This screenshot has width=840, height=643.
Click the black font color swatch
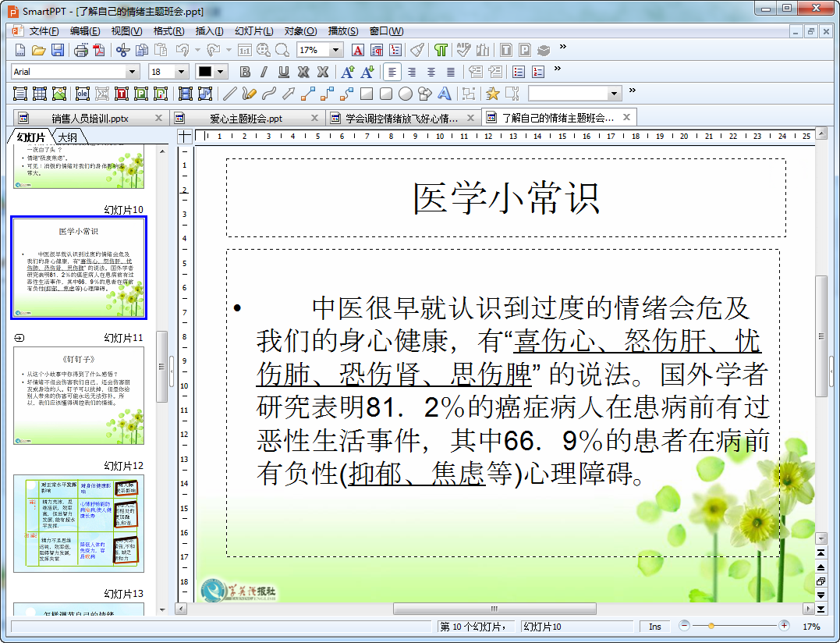click(205, 72)
